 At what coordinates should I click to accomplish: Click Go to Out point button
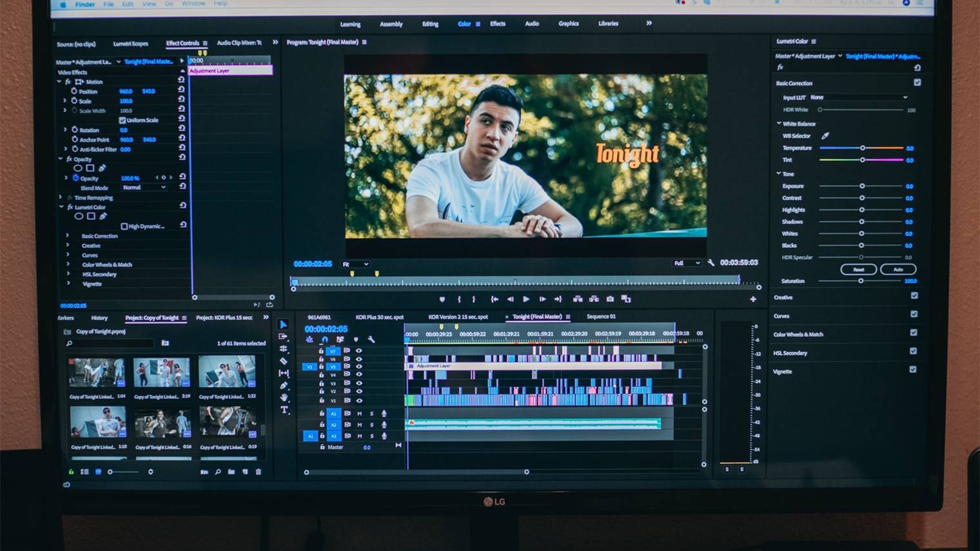[558, 299]
